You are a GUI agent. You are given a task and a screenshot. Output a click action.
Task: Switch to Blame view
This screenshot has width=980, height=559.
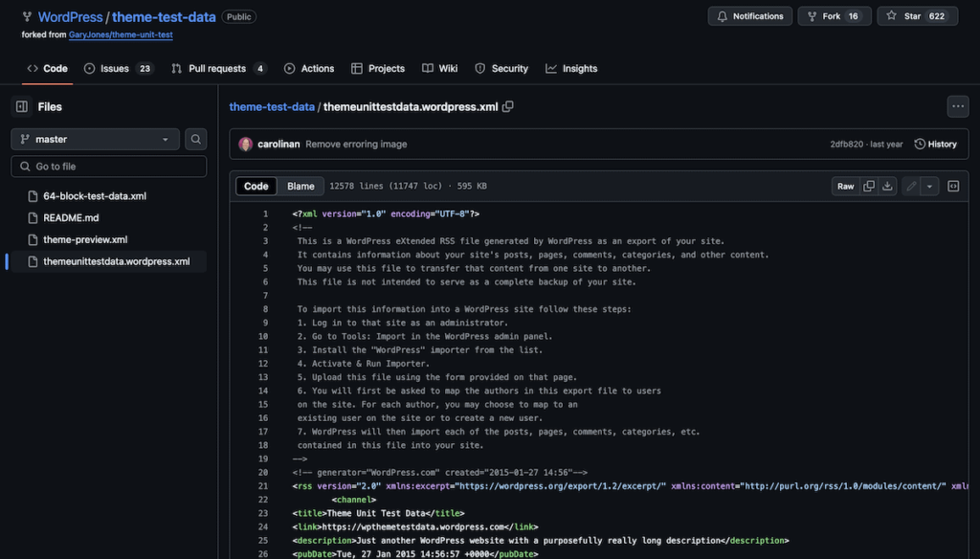coord(301,187)
